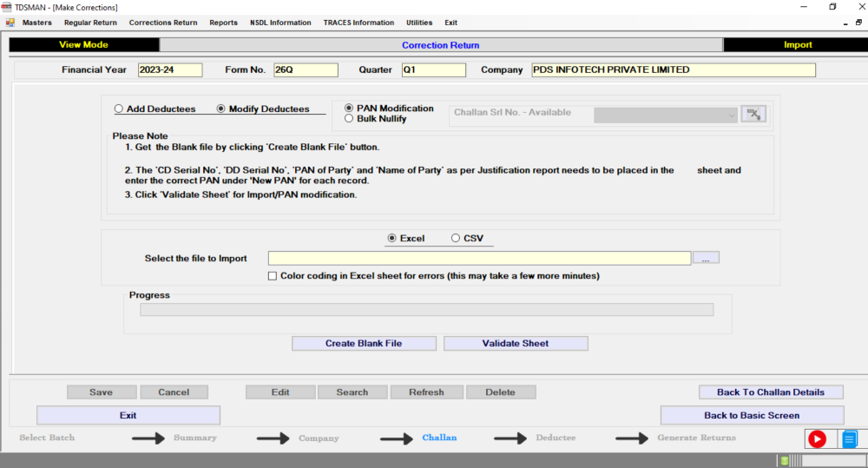Open the Masters menu
The image size is (868, 468).
(x=37, y=23)
